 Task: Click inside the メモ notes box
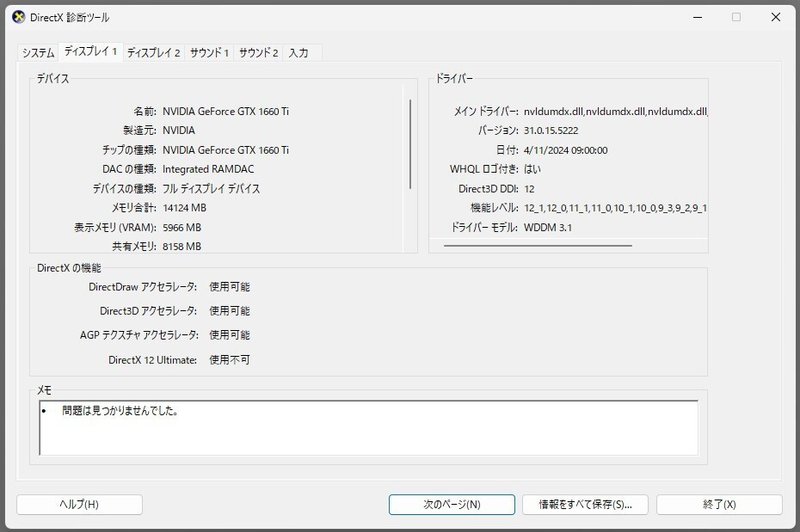click(368, 428)
